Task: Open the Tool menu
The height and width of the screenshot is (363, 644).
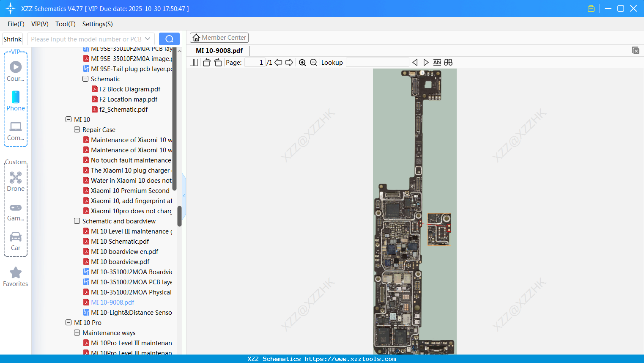Action: pyautogui.click(x=66, y=24)
